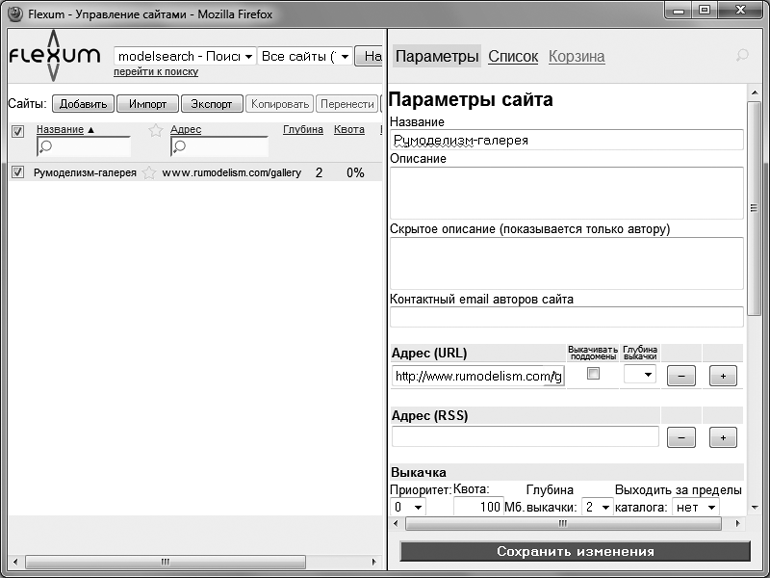Toggle the select-all checkbox in the table header
This screenshot has height=578, width=770.
(x=17, y=131)
